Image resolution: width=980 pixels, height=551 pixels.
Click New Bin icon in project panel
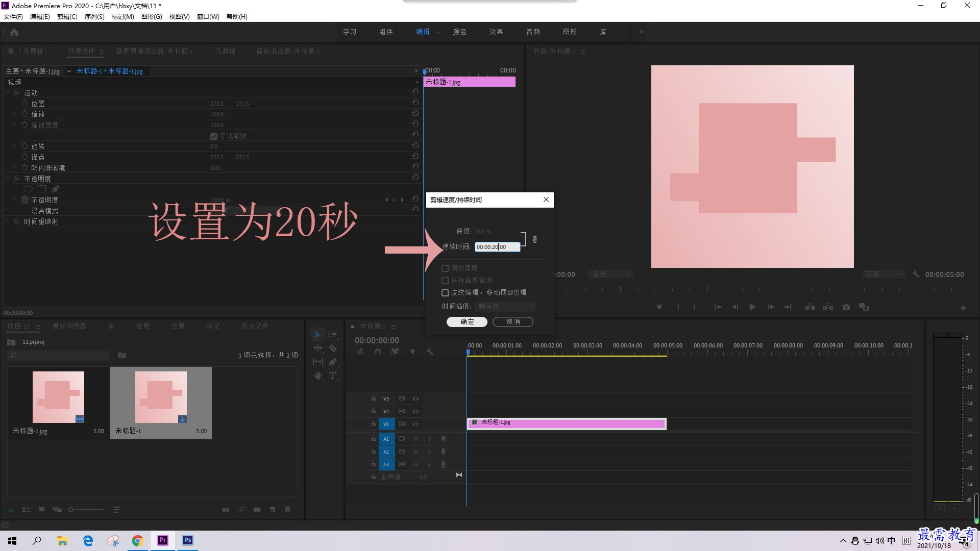[x=257, y=509]
